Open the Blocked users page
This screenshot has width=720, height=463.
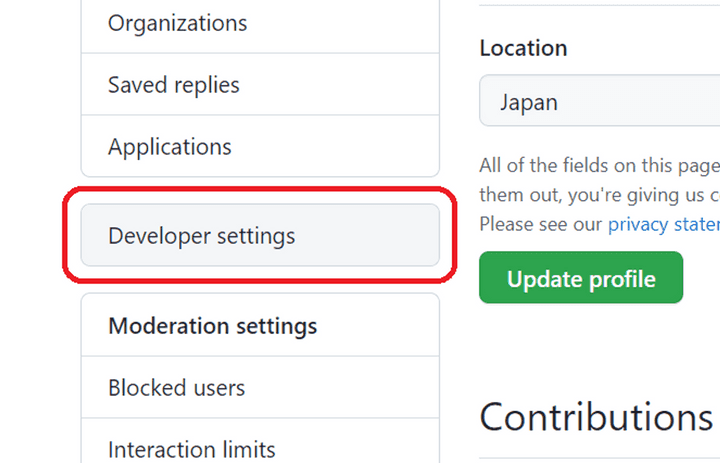point(176,388)
